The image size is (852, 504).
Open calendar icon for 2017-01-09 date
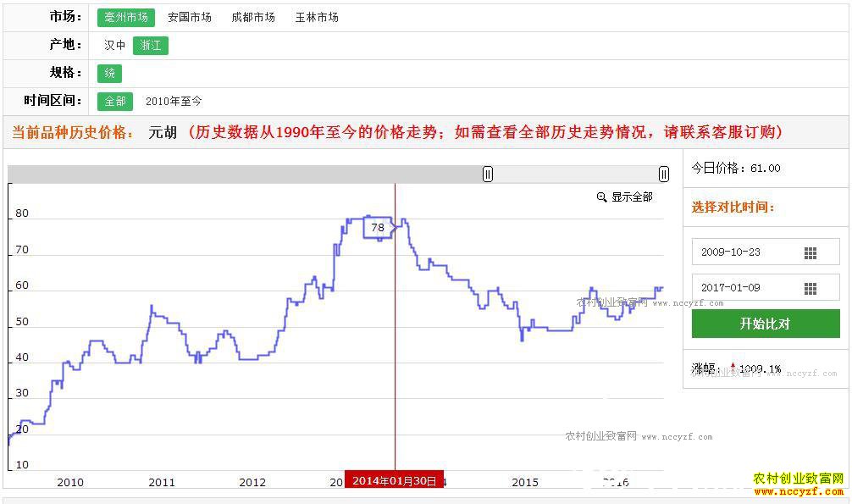[x=810, y=288]
